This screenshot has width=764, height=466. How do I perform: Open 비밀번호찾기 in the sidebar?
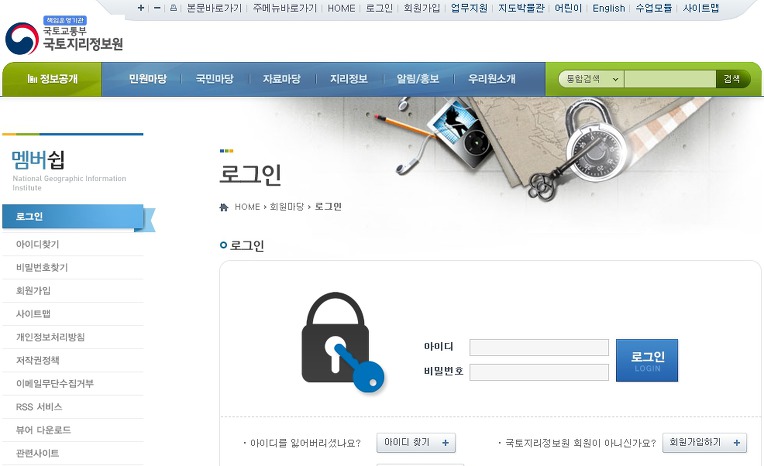pos(42,268)
